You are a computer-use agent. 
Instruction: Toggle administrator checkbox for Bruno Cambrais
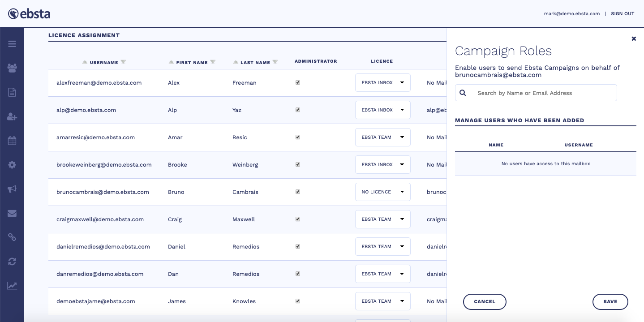pyautogui.click(x=298, y=192)
